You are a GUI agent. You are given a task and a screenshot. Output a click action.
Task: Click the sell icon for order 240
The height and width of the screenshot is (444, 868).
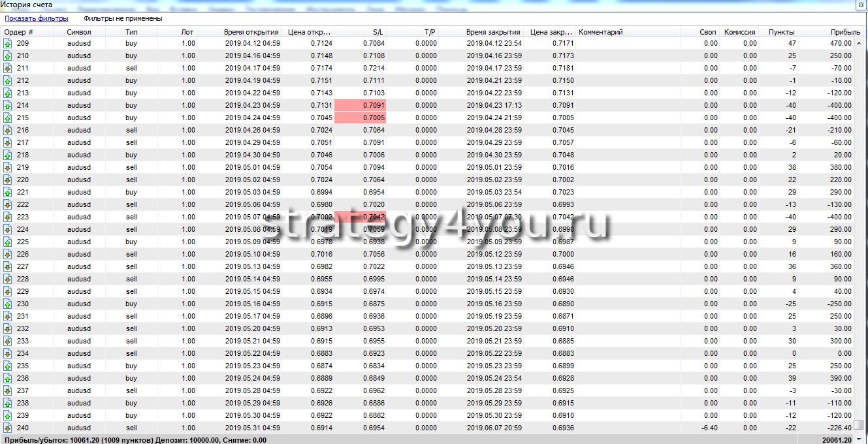[8, 428]
